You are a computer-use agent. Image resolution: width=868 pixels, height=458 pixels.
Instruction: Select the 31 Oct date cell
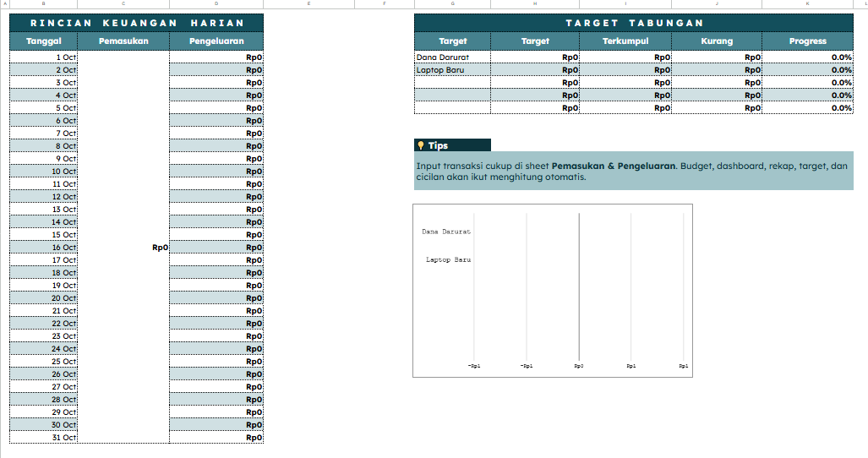coord(43,437)
